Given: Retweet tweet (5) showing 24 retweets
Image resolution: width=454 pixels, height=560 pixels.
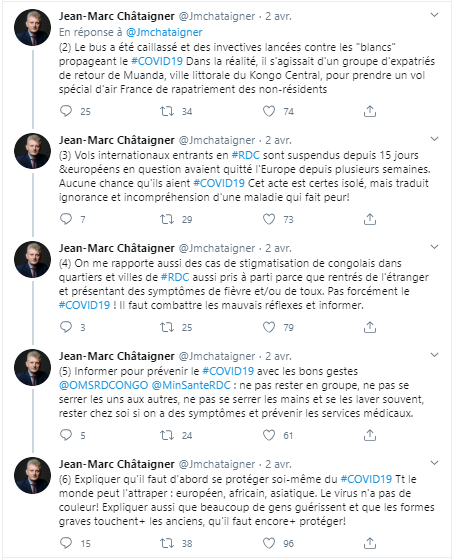Looking at the screenshot, I should (167, 435).
